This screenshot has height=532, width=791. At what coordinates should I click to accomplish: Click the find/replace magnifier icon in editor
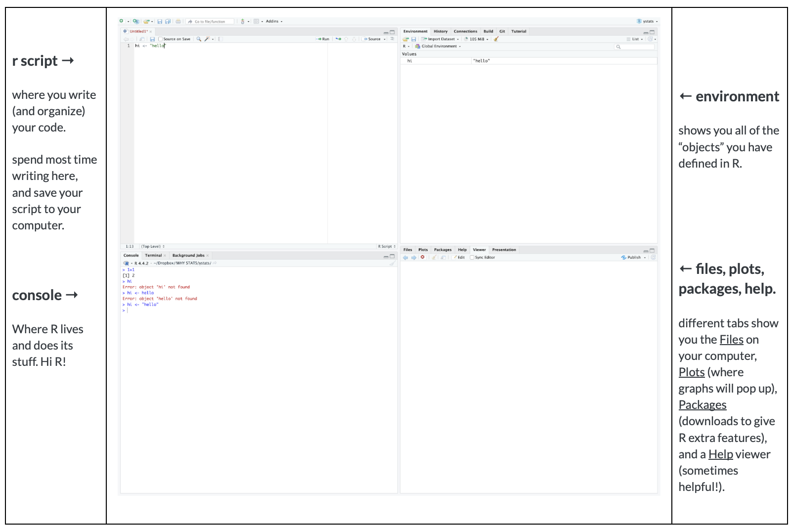click(x=199, y=39)
